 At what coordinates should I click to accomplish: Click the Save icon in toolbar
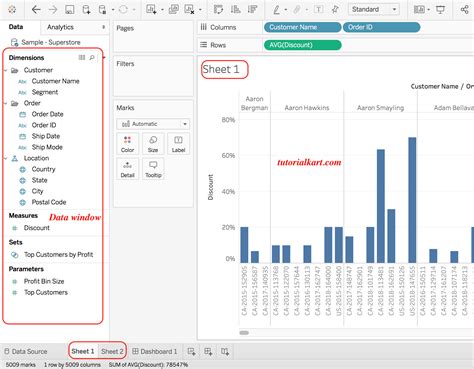[70, 10]
